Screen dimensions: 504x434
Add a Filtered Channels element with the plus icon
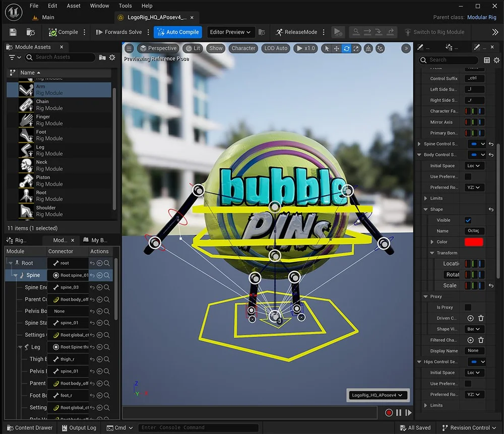click(470, 340)
